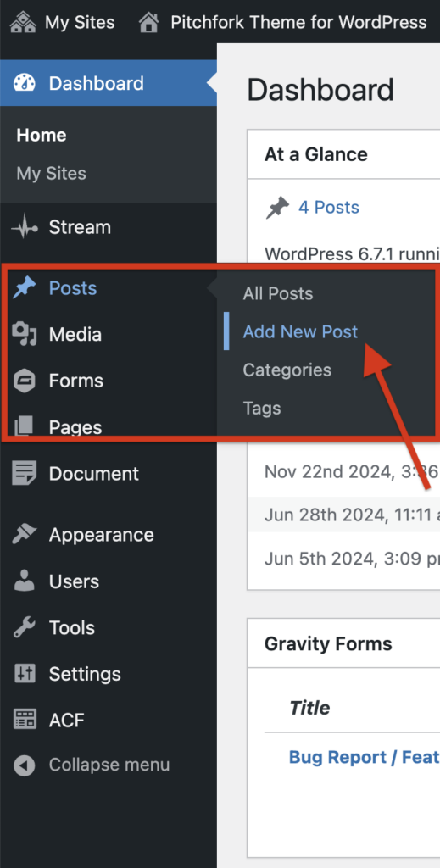The width and height of the screenshot is (440, 868).
Task: Click the Posts pushpin icon in sidebar
Action: tap(25, 288)
